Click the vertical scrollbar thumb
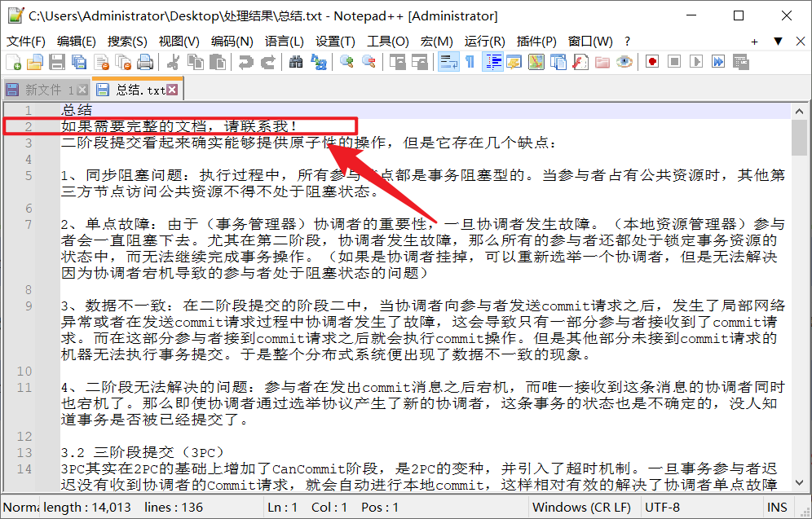 (x=799, y=137)
